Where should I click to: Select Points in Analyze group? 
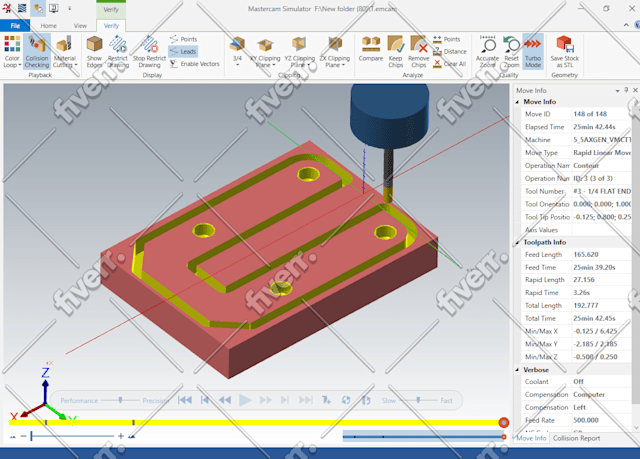pos(447,39)
